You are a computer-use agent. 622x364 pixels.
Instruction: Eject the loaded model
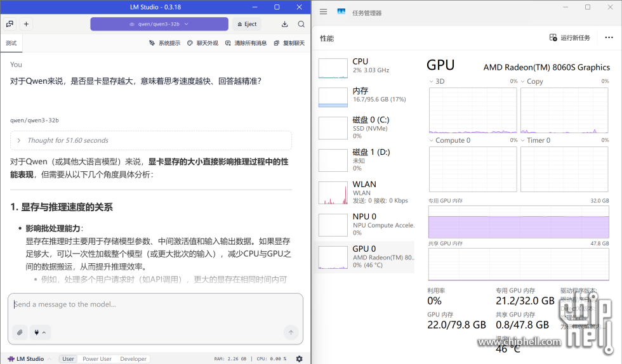[x=247, y=24]
